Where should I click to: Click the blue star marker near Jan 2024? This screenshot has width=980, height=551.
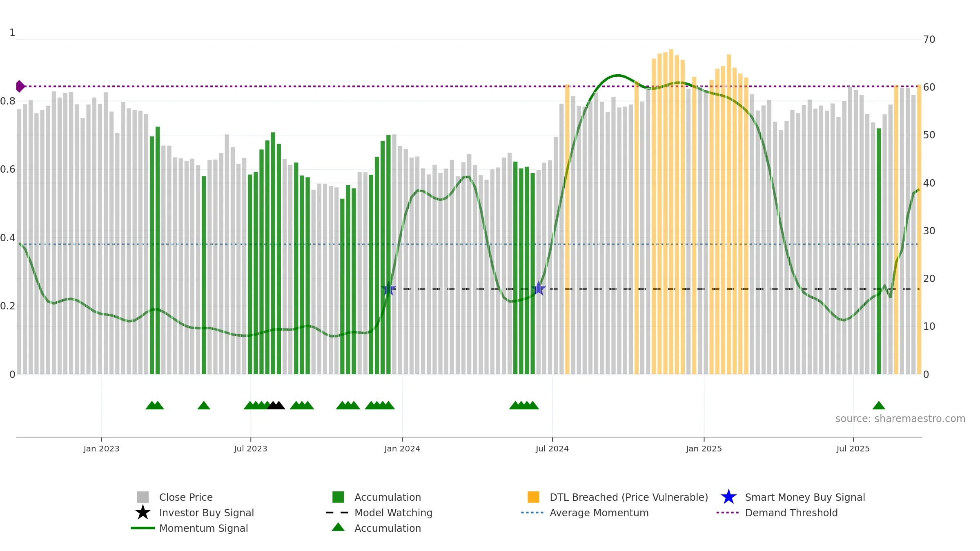[389, 289]
